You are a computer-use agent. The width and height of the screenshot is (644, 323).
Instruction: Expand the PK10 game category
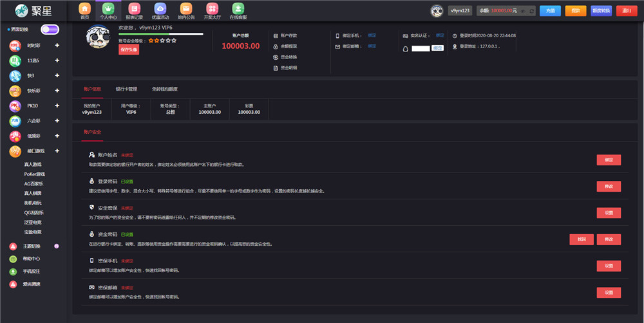(x=57, y=106)
